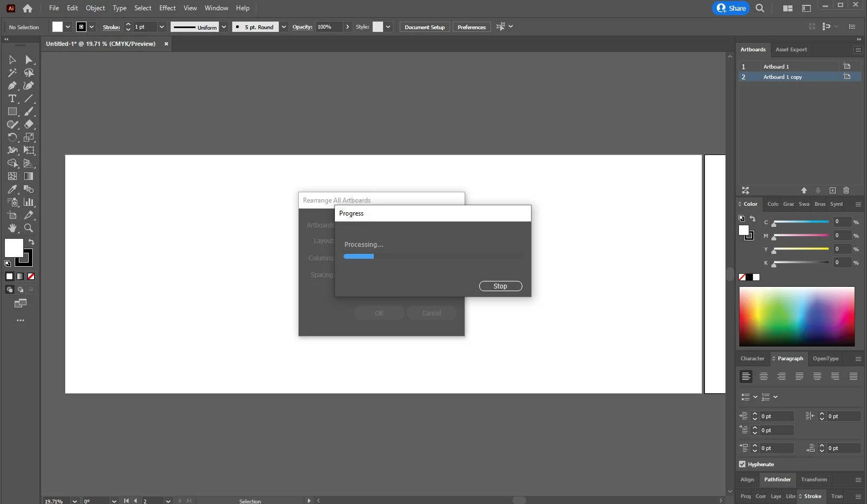Justify all lines in Paragraph panel
Screen dimensions: 867x504
pos(853,376)
